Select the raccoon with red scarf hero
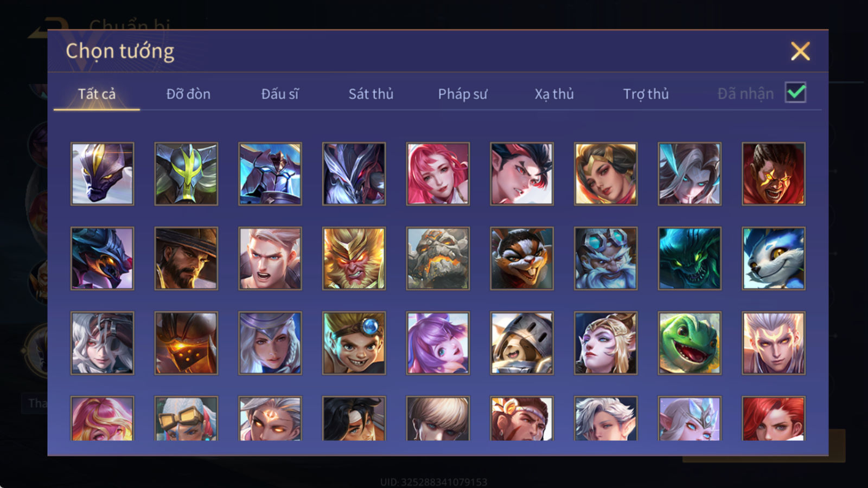This screenshot has height=488, width=868. point(522,258)
